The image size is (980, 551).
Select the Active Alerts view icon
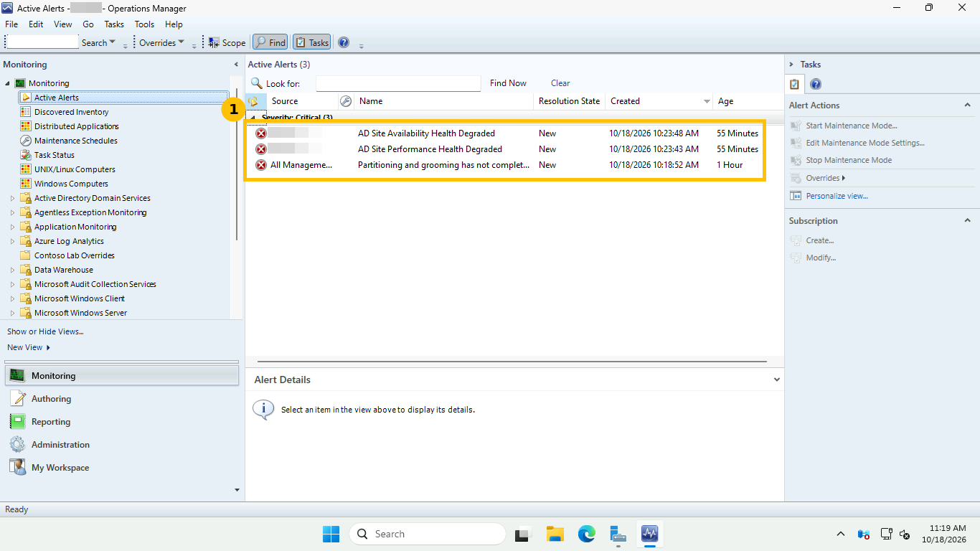click(x=26, y=98)
